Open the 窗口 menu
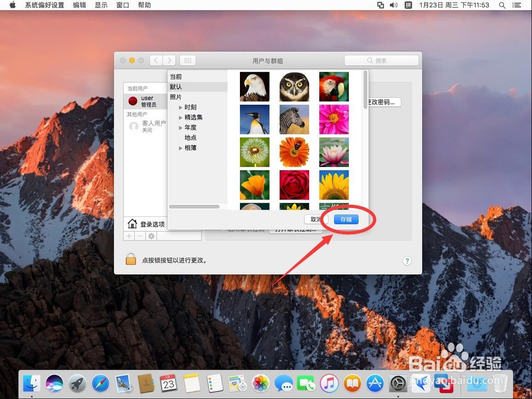Viewport: 532px width, 399px height. point(122,5)
